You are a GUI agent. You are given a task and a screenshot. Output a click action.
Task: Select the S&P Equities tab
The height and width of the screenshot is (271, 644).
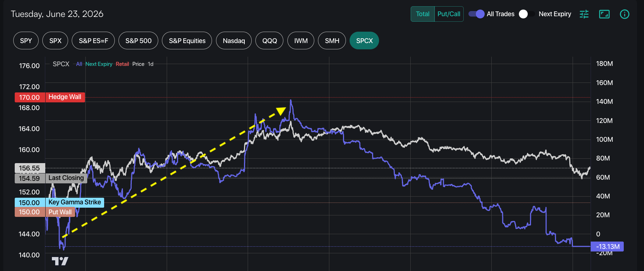pos(187,41)
